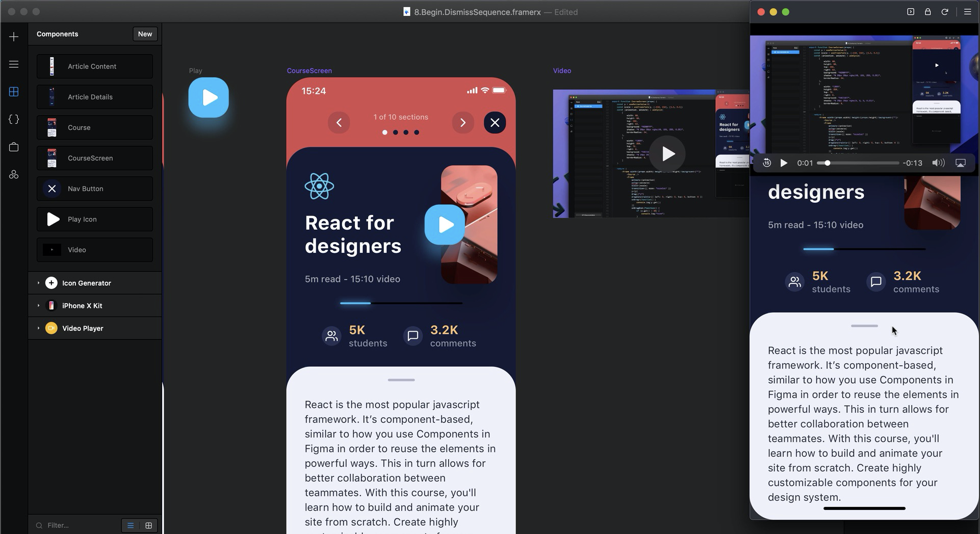Click the Icon Generator plus badge icon
This screenshot has width=980, height=534.
pyautogui.click(x=51, y=283)
